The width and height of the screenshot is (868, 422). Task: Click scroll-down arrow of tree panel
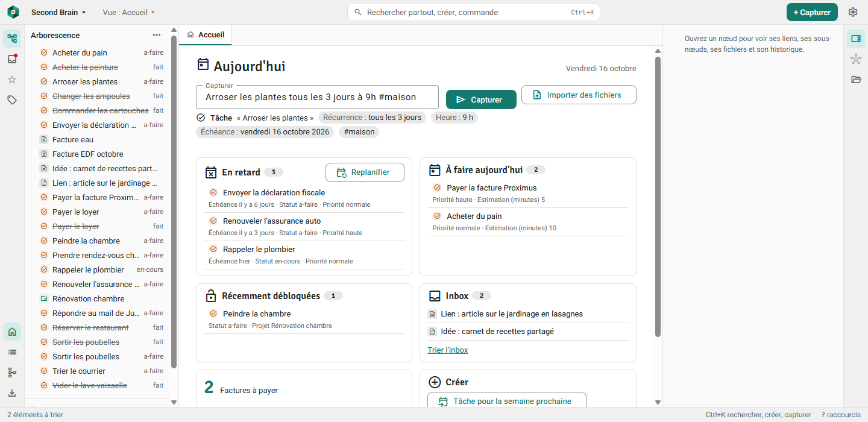coord(174,402)
